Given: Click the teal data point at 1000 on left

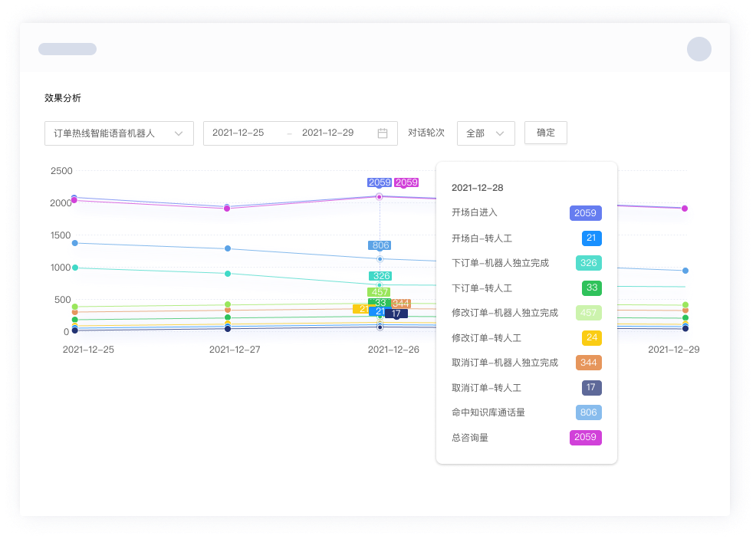Looking at the screenshot, I should [74, 268].
